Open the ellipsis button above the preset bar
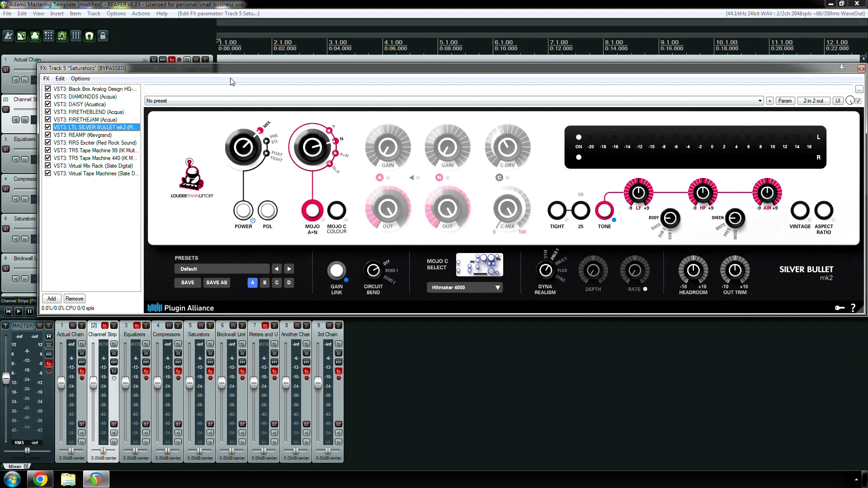Screen dimensions: 868x488 pos(859,89)
